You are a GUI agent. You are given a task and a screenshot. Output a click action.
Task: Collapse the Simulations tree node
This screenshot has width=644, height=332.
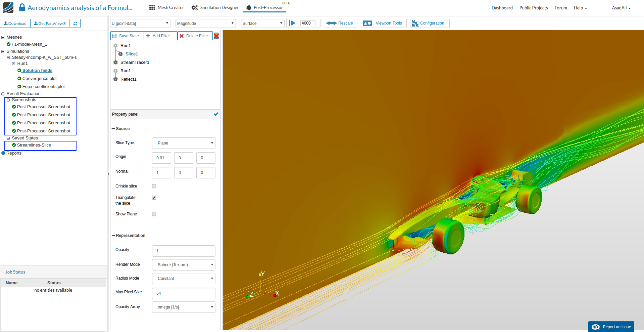pyautogui.click(x=3, y=51)
